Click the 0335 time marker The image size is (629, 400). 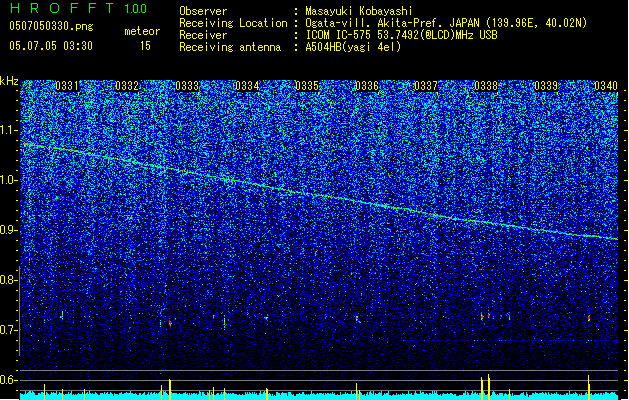(307, 86)
